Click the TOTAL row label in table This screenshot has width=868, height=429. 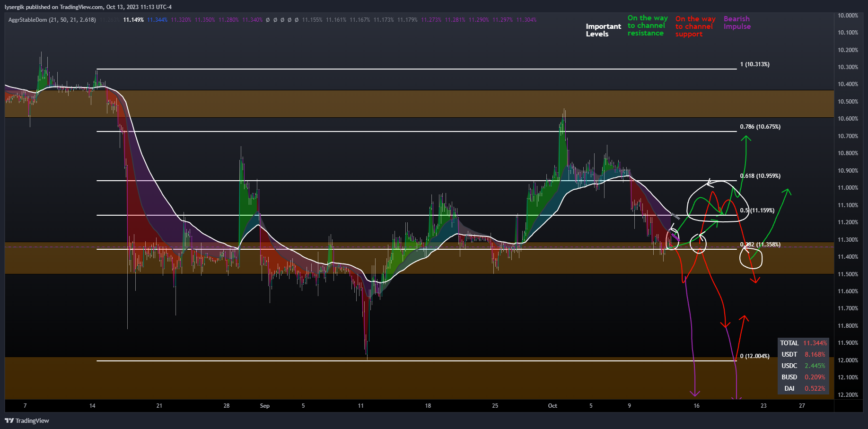click(x=789, y=343)
